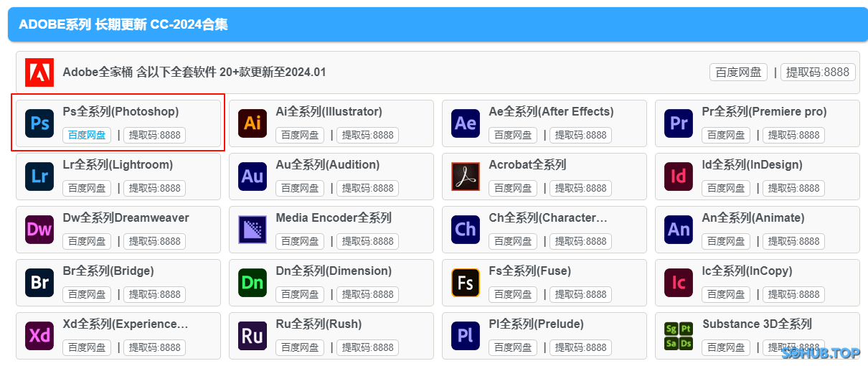The height and width of the screenshot is (366, 868).
Task: Click the Illustrator Ai icon
Action: [x=253, y=123]
